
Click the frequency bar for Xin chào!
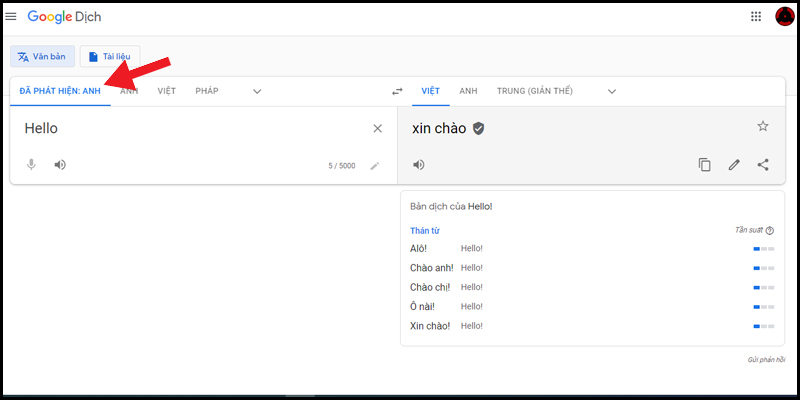point(764,327)
